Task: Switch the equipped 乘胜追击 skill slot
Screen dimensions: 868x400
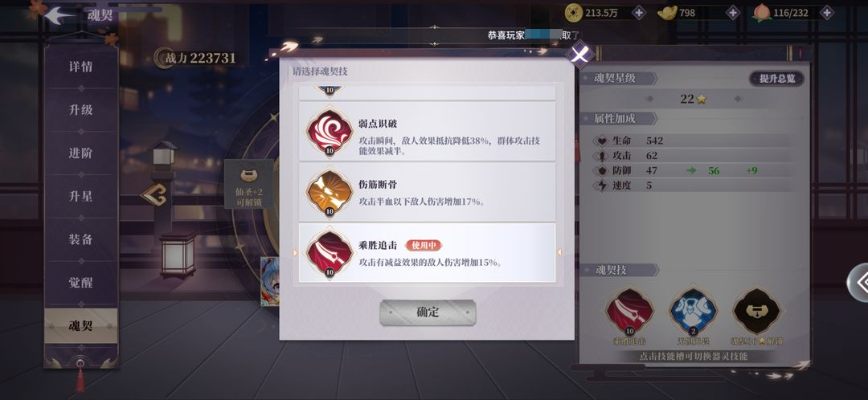Action: click(x=629, y=312)
